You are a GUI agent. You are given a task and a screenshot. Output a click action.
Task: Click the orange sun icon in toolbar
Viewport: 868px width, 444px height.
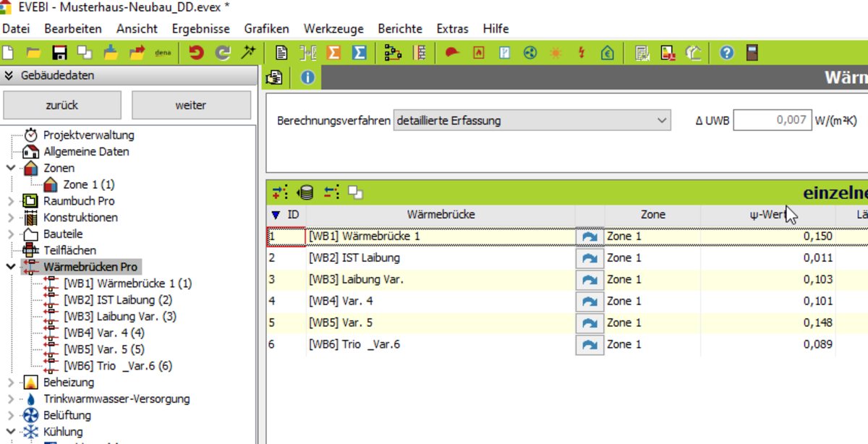(x=556, y=53)
